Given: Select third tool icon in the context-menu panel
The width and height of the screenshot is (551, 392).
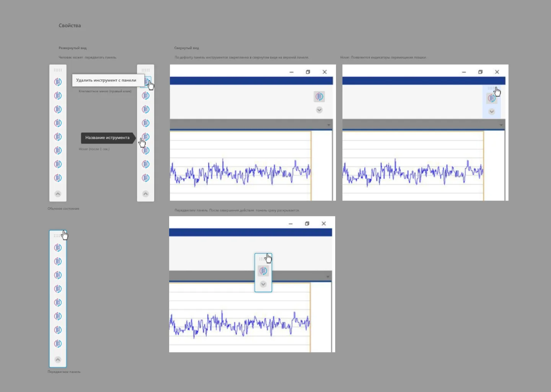Looking at the screenshot, I should point(146,109).
